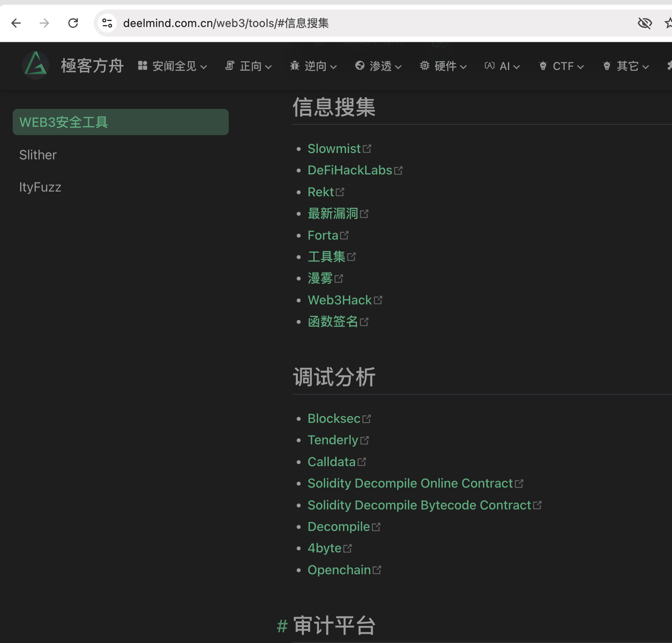
Task: Open Solidity Decompile Bytecode Contract link
Action: (x=419, y=505)
